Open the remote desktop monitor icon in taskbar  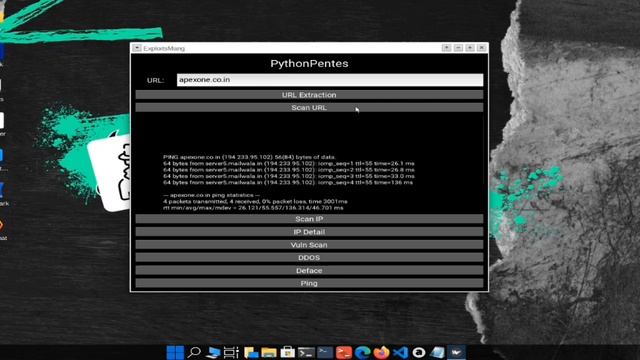pos(213,352)
